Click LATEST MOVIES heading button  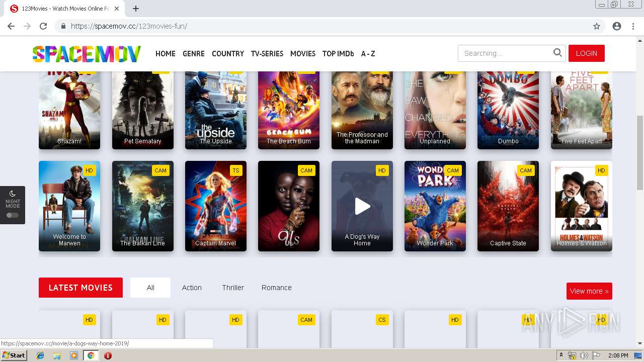point(80,288)
